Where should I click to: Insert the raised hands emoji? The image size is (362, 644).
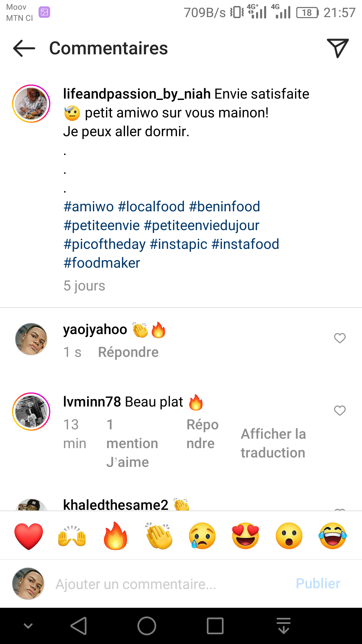click(72, 536)
